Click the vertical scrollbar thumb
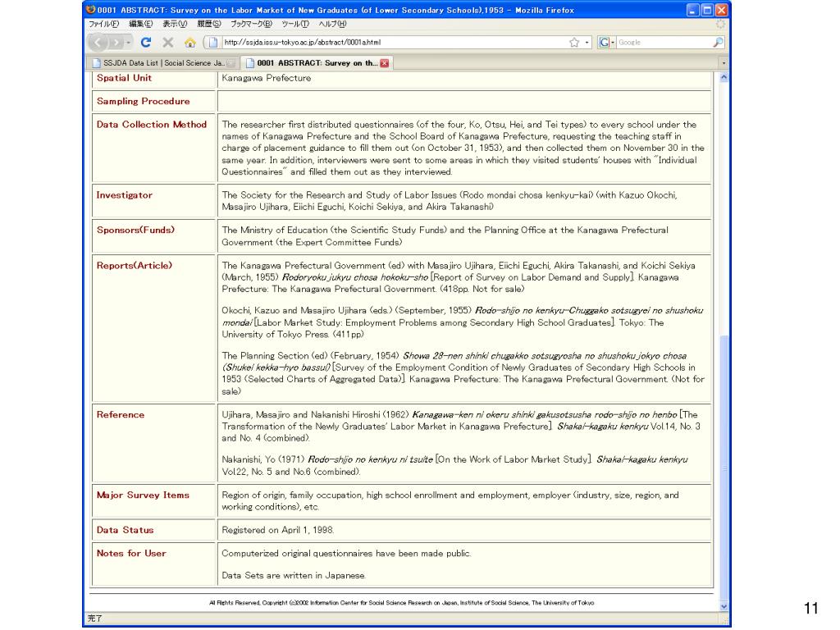The width and height of the screenshot is (840, 630). 724,467
